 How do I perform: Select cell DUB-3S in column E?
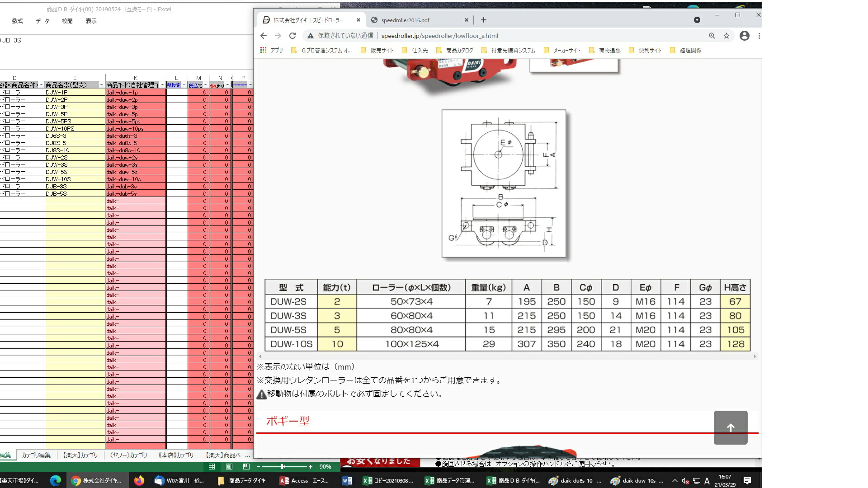click(75, 186)
